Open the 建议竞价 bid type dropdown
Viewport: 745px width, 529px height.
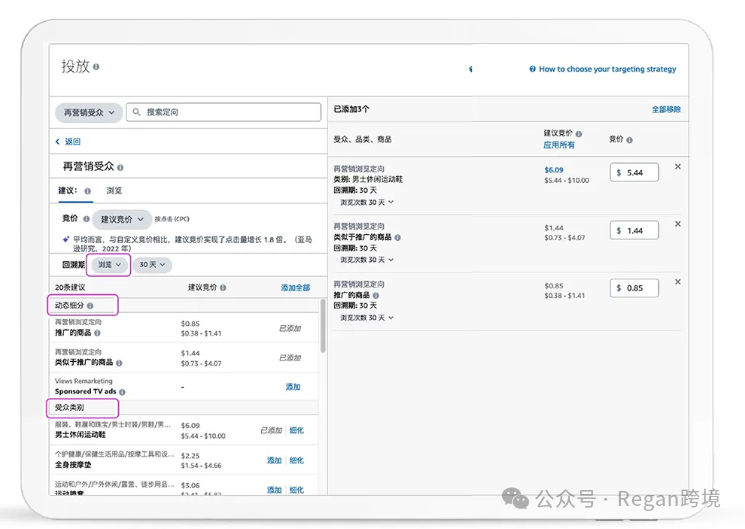(x=125, y=218)
